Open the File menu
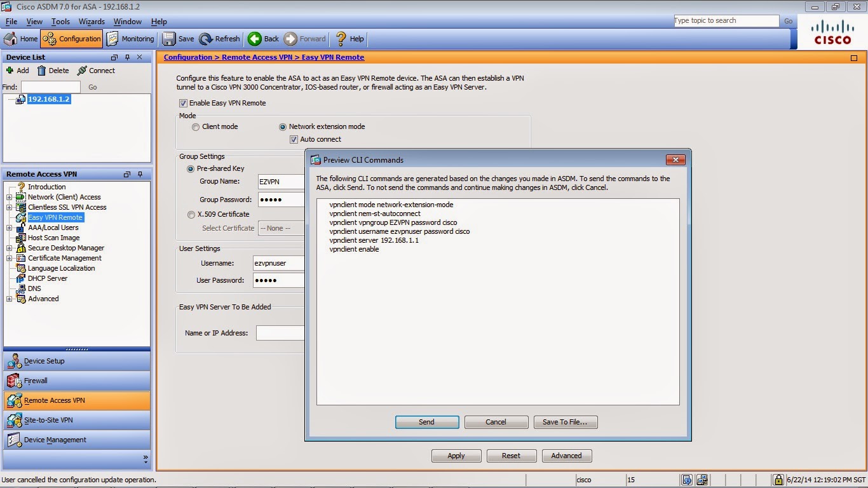 pos(11,22)
